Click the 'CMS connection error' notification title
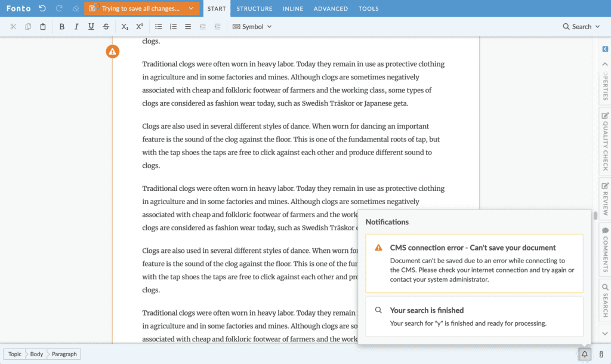 (473, 248)
